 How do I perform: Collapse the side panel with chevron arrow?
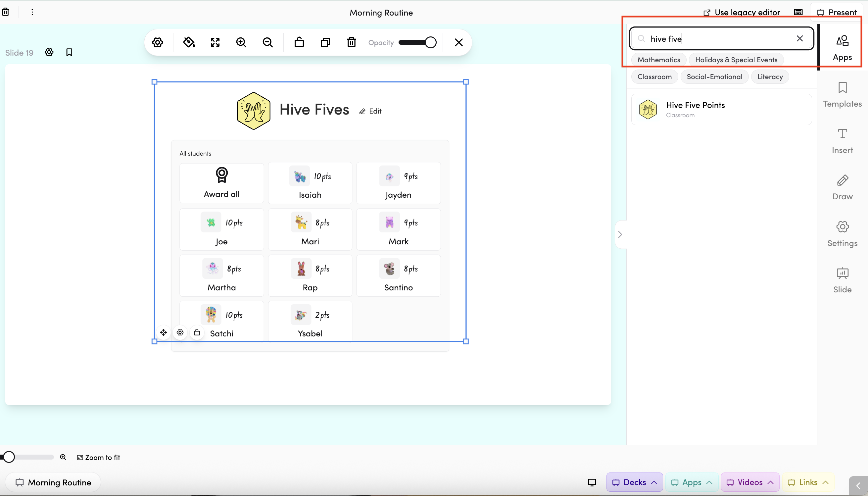pos(620,234)
